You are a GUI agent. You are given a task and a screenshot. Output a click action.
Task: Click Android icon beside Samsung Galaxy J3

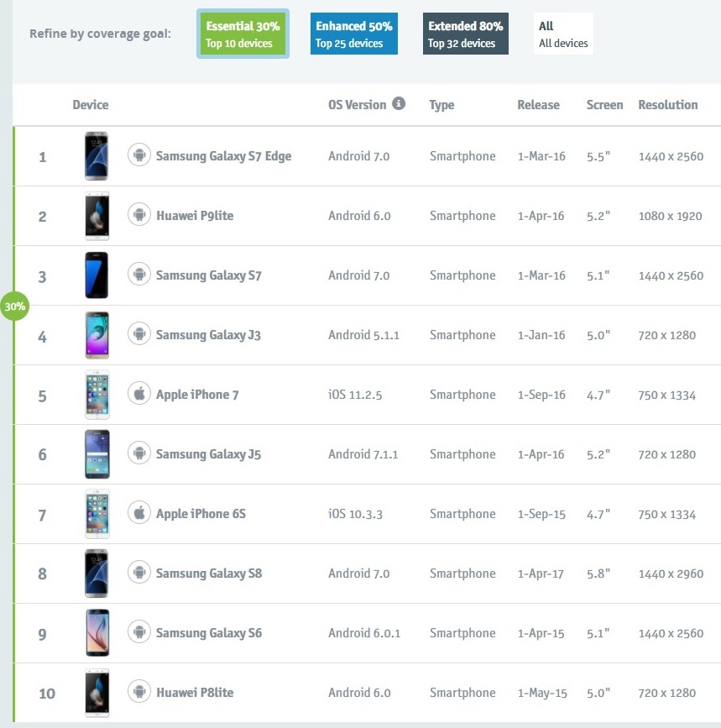(x=139, y=333)
